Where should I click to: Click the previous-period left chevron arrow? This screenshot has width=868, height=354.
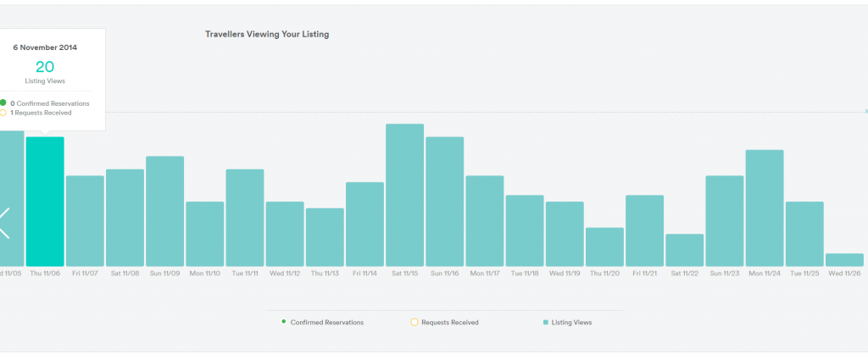4,223
